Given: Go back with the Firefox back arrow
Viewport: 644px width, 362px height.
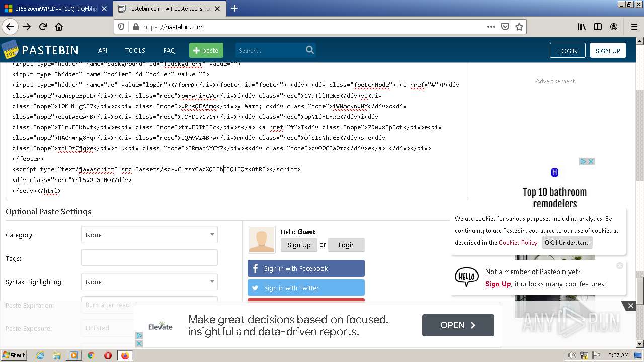Looking at the screenshot, I should pos(10,27).
